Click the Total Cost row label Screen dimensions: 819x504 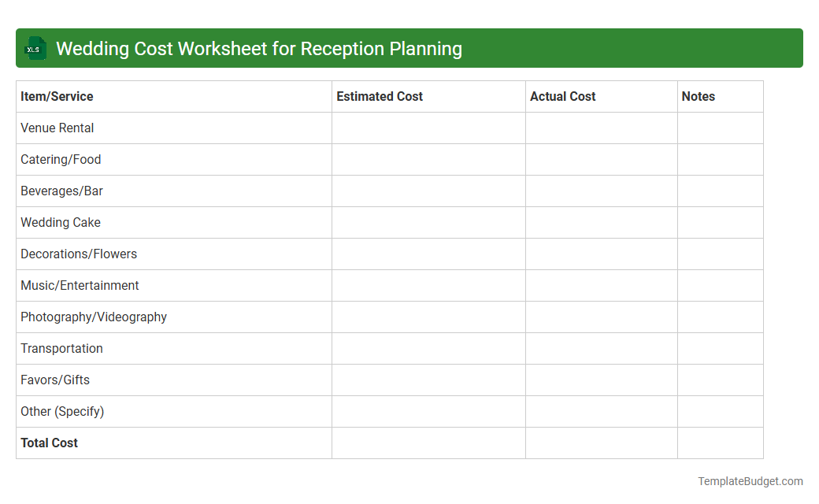[x=49, y=443]
